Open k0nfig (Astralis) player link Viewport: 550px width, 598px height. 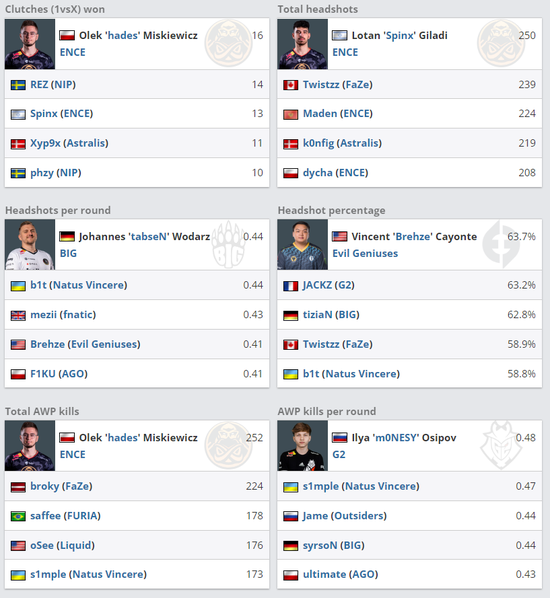(x=342, y=143)
